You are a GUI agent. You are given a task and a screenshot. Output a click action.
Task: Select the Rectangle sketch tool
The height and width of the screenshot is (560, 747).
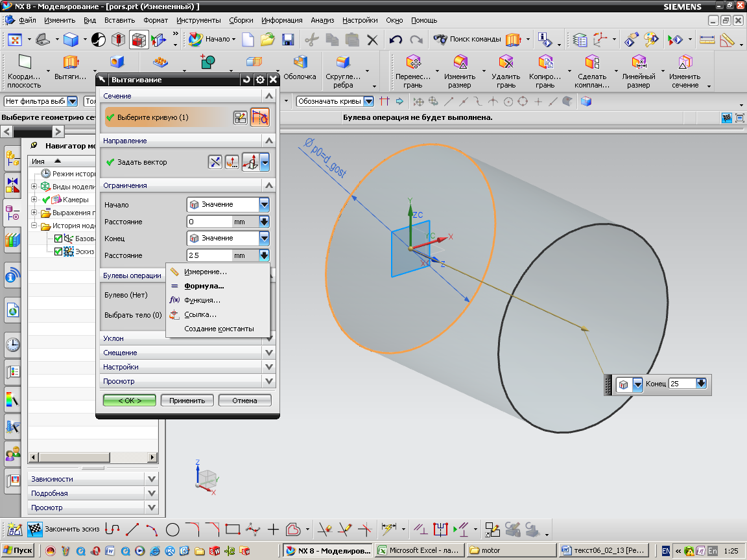click(x=233, y=529)
